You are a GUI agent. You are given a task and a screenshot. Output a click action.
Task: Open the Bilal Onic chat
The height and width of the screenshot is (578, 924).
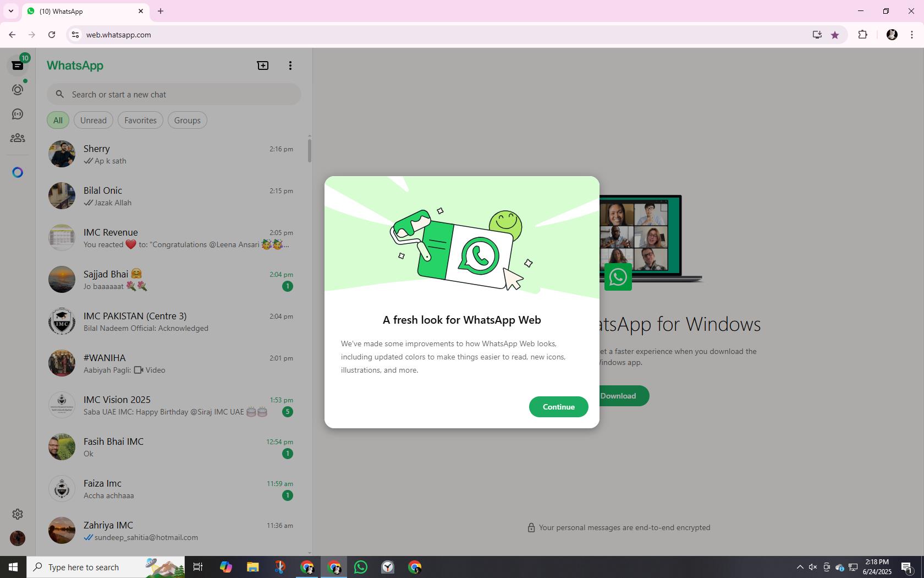[x=172, y=196]
